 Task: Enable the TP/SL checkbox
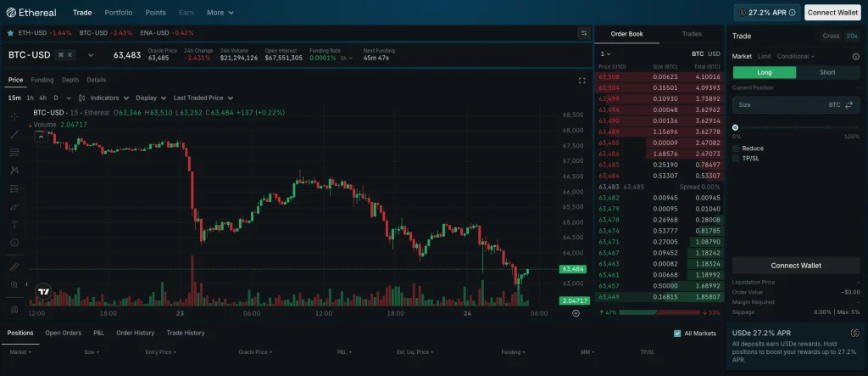click(736, 159)
